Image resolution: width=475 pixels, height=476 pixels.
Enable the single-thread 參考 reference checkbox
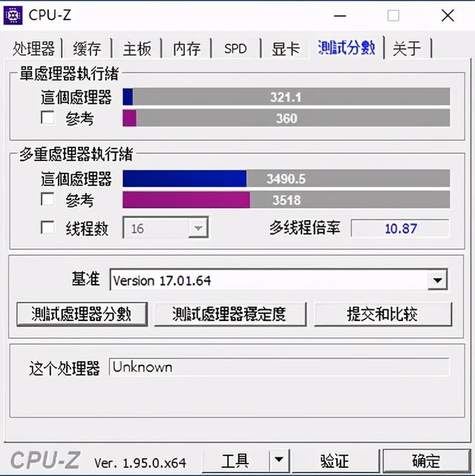[x=47, y=117]
